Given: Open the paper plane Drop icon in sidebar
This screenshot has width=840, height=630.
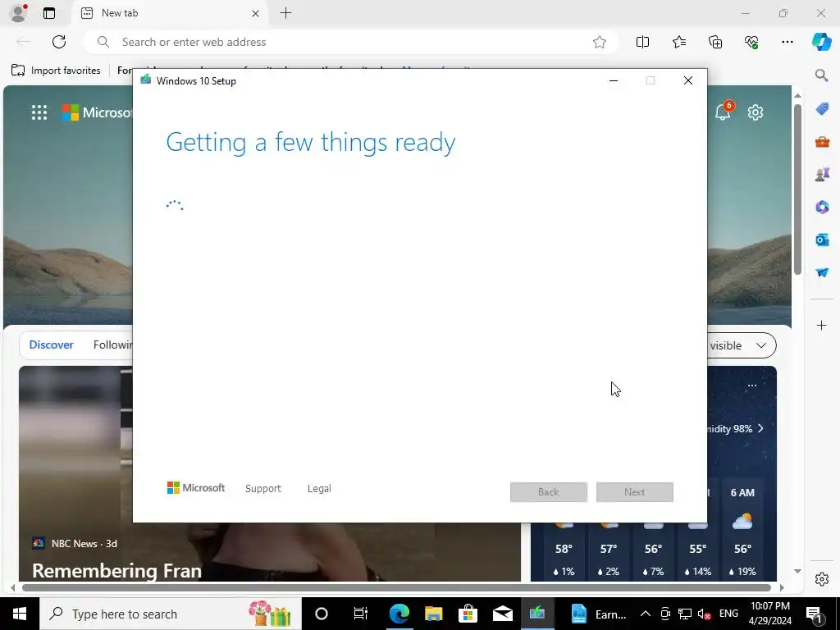Looking at the screenshot, I should [x=822, y=272].
